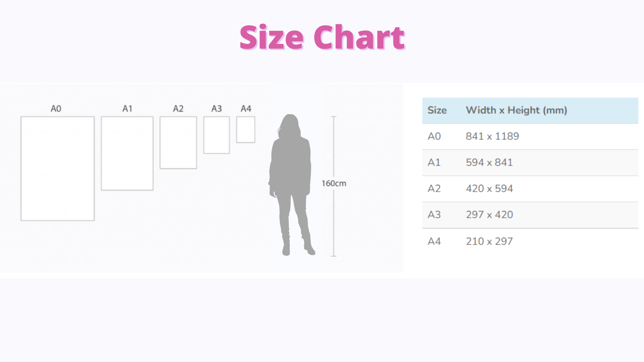
Task: Click the Width x Height (mm) header
Action: tap(516, 110)
